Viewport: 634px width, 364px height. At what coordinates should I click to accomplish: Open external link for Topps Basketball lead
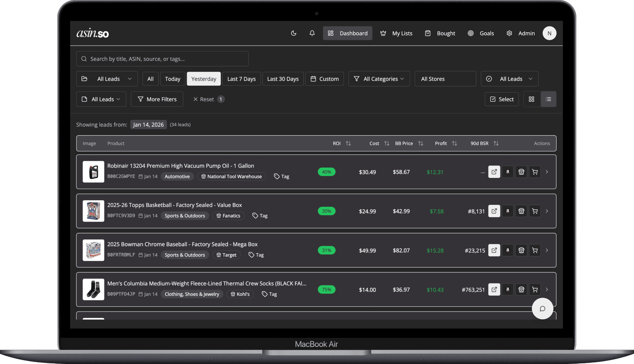(x=494, y=211)
